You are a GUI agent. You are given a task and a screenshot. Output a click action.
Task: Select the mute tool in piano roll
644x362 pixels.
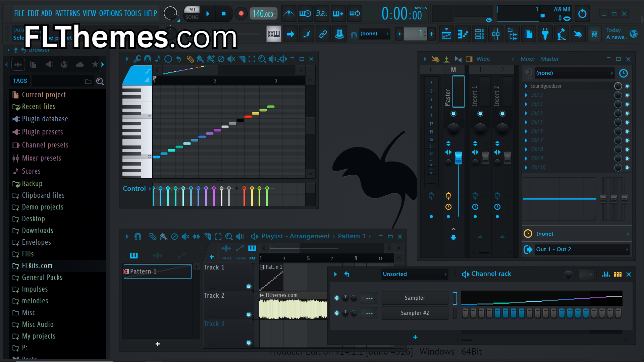(x=231, y=59)
